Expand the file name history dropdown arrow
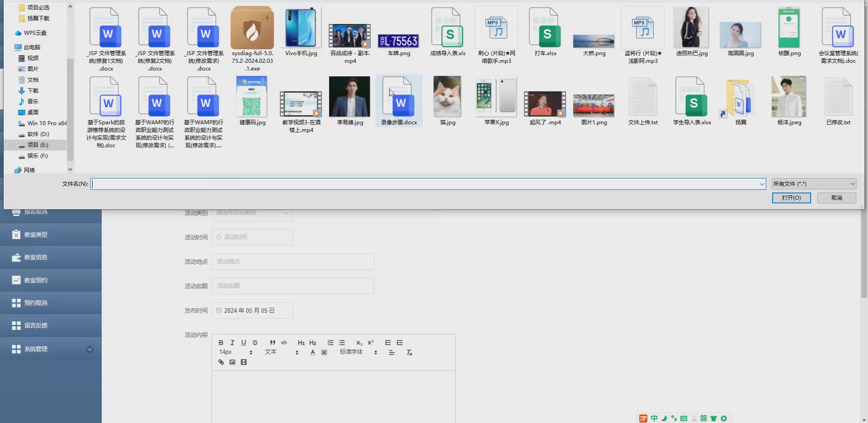Viewport: 868px width, 423px height. click(762, 184)
